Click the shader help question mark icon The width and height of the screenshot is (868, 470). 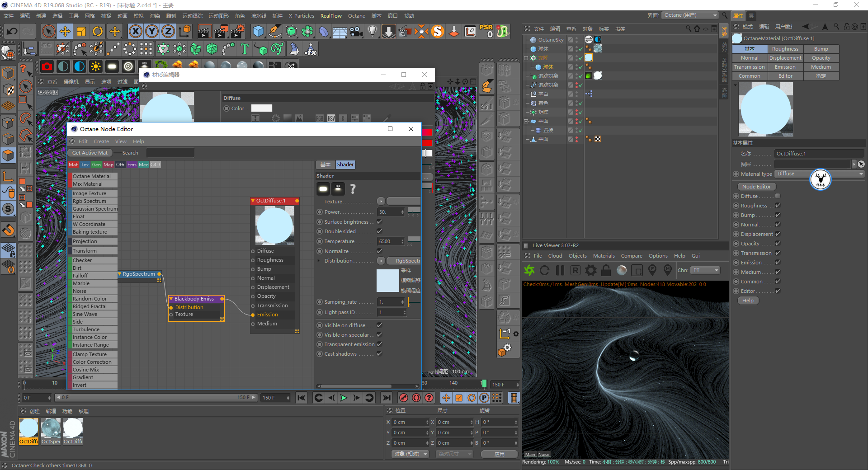(x=353, y=189)
